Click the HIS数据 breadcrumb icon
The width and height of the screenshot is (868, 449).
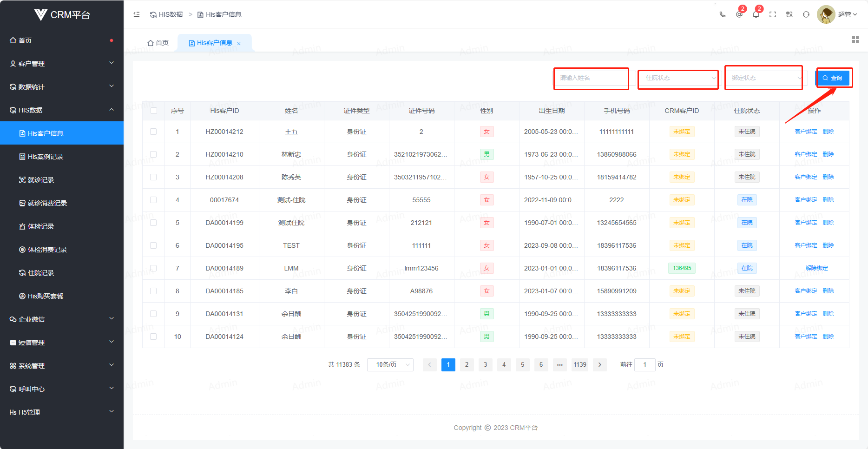pyautogui.click(x=153, y=15)
